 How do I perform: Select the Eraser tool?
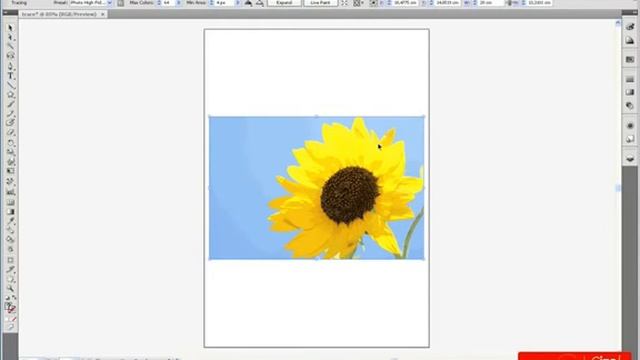click(x=10, y=132)
